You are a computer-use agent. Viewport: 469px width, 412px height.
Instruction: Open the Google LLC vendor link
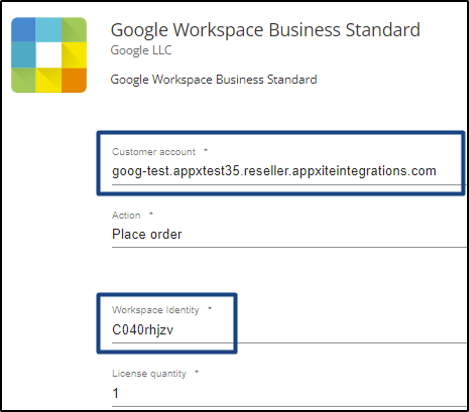coord(141,50)
